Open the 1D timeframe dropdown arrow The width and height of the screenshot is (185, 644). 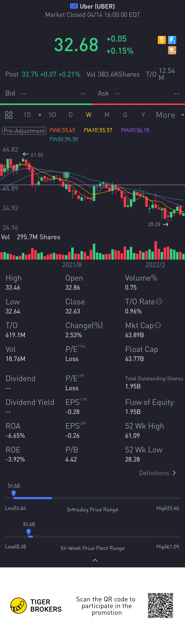pyautogui.click(x=40, y=115)
